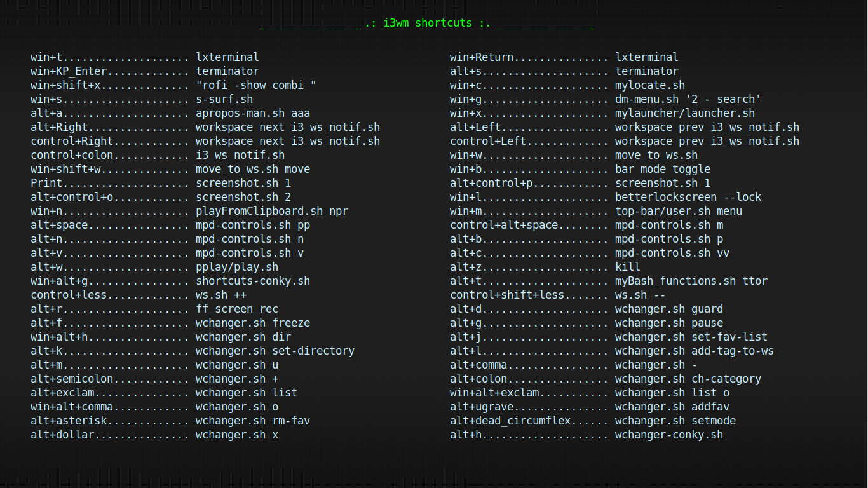Image resolution: width=868 pixels, height=488 pixels.
Task: Select 'wchanger.sh dir' command text
Action: point(243,337)
